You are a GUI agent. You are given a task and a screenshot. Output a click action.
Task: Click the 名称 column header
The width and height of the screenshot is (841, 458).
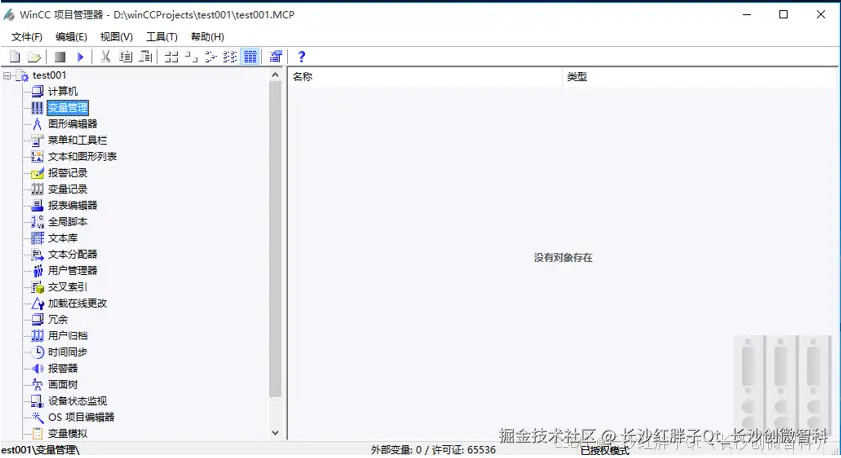point(425,77)
